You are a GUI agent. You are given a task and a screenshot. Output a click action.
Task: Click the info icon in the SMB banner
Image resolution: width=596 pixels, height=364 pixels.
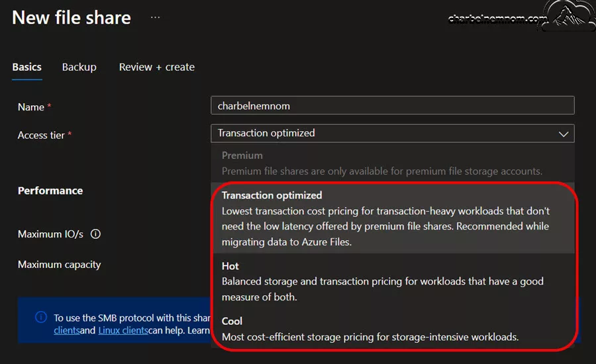tap(41, 317)
